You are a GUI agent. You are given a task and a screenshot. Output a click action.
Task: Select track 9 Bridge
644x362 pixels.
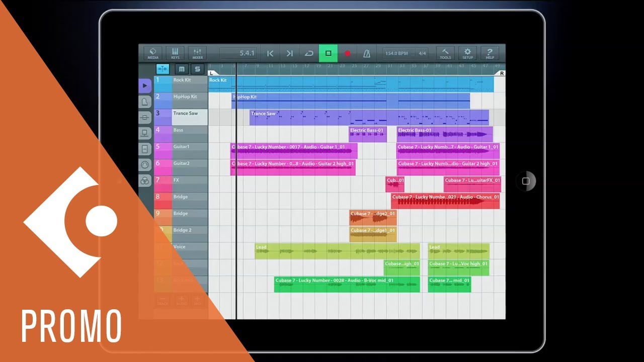[x=190, y=217]
